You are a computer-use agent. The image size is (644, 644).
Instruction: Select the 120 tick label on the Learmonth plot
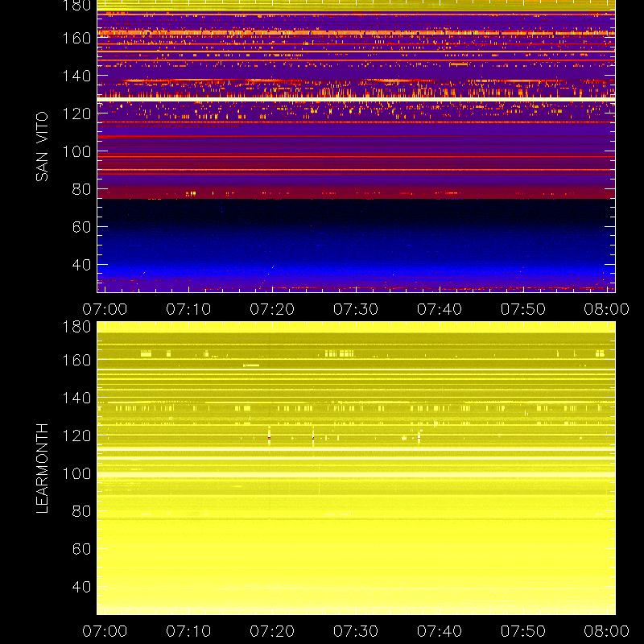coord(76,436)
